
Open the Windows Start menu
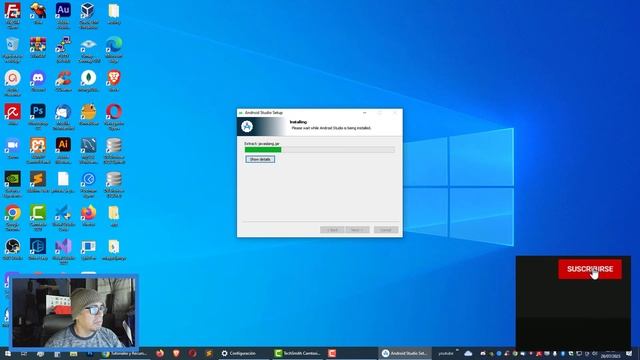tap(7, 353)
